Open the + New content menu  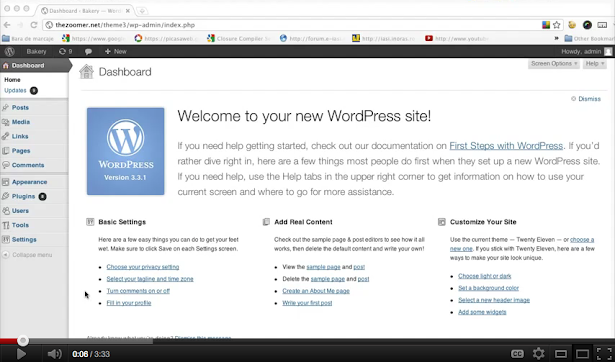point(116,51)
